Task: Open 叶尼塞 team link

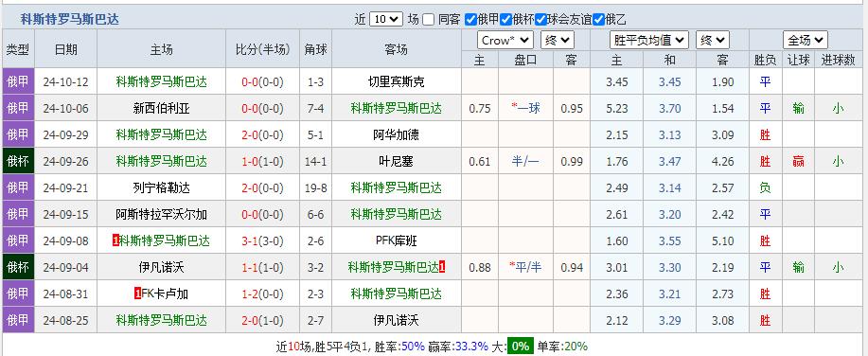Action: pyautogui.click(x=397, y=162)
